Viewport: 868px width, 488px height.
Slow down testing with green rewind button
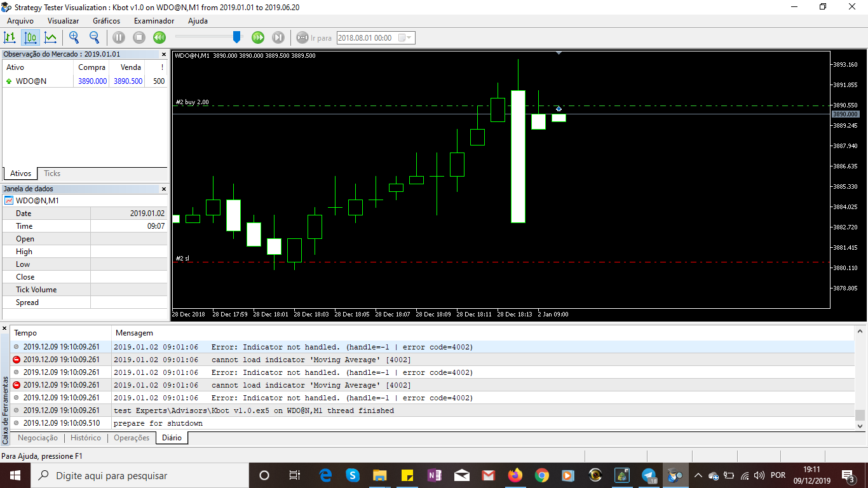[x=159, y=37]
